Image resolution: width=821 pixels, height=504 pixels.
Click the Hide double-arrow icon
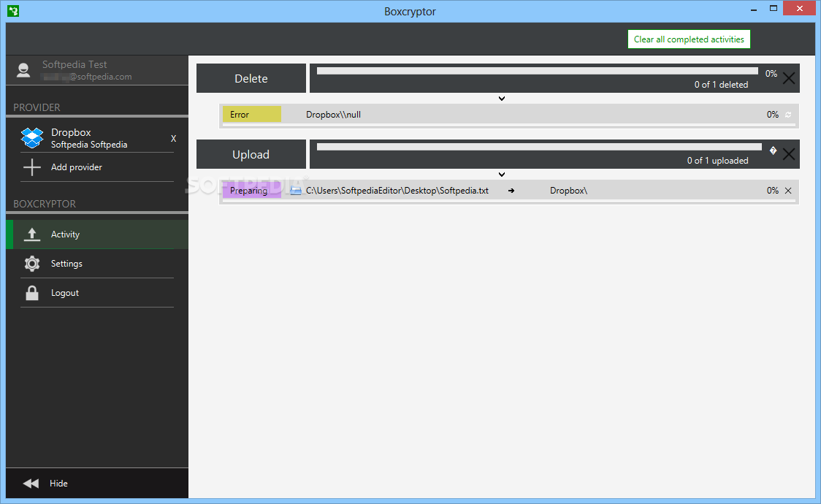pyautogui.click(x=31, y=484)
